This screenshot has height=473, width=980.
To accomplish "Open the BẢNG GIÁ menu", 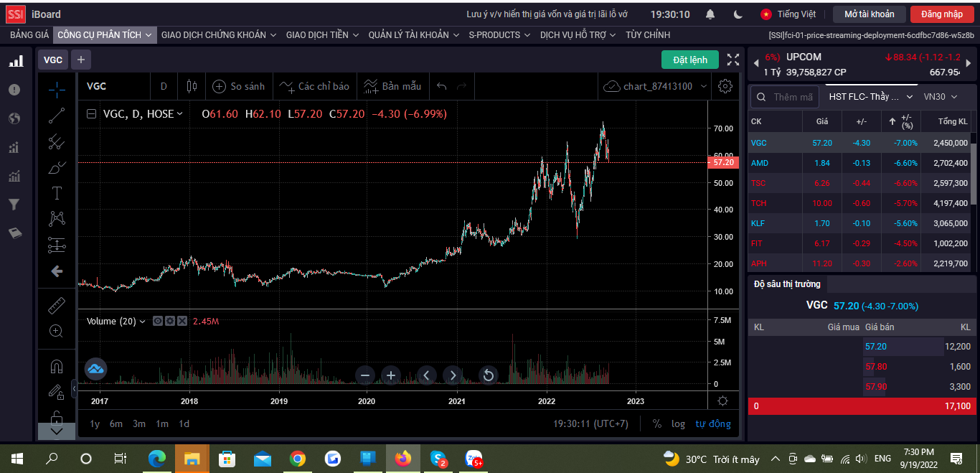I will click(29, 34).
